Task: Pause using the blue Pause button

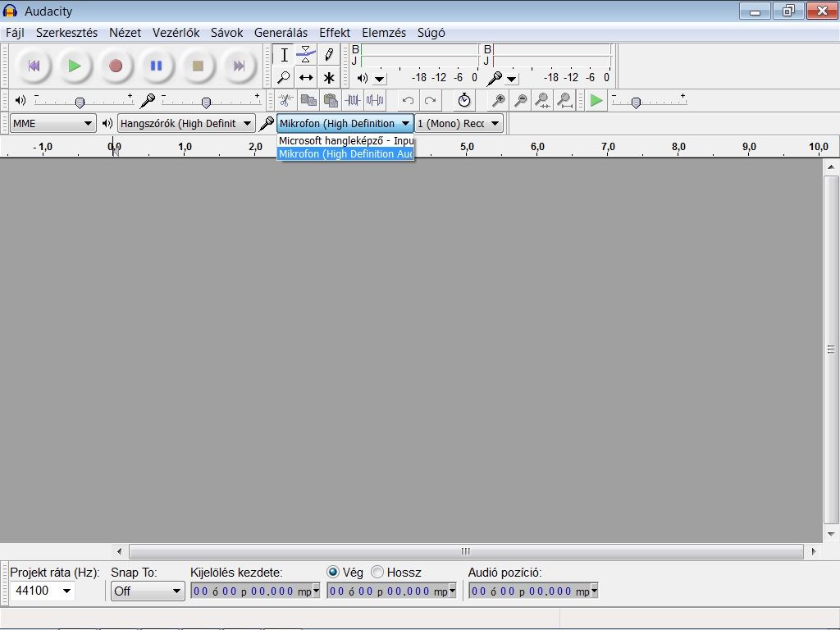Action: tap(157, 66)
